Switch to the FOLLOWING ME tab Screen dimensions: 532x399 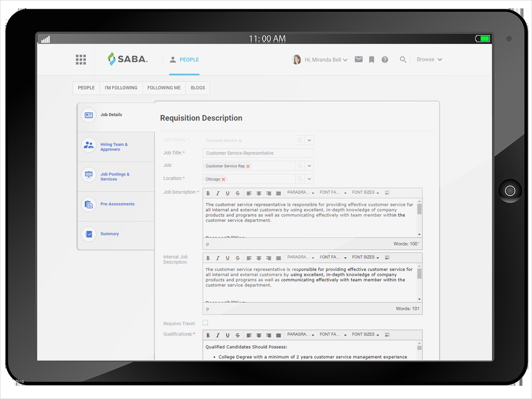(x=164, y=88)
